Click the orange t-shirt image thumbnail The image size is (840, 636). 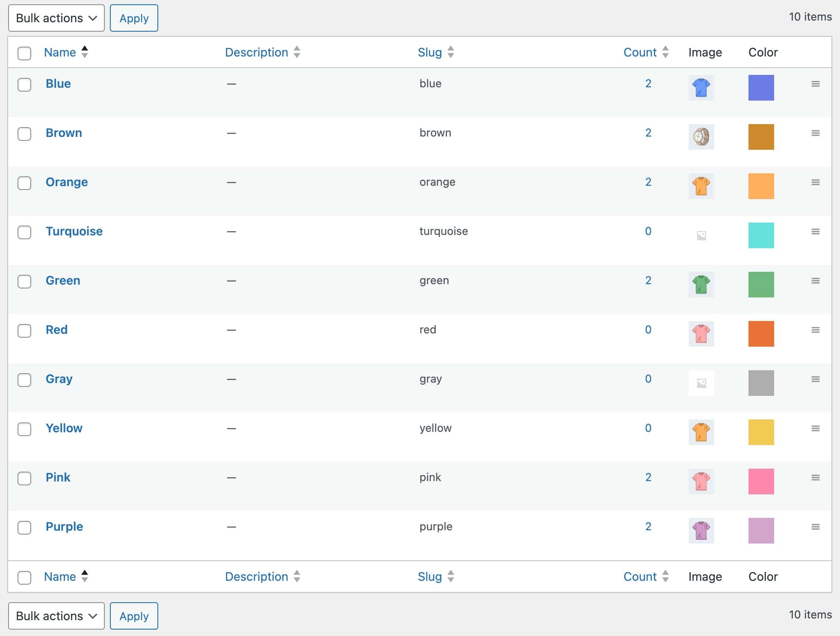[701, 186]
